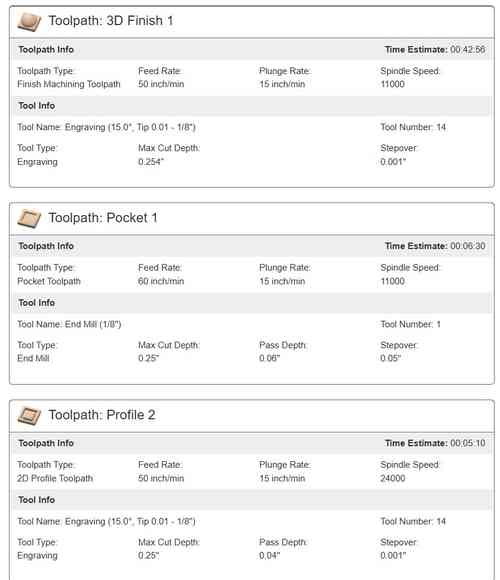Image resolution: width=500 pixels, height=580 pixels.
Task: Click the 60 inch/min feed rate value
Action: 161,281
